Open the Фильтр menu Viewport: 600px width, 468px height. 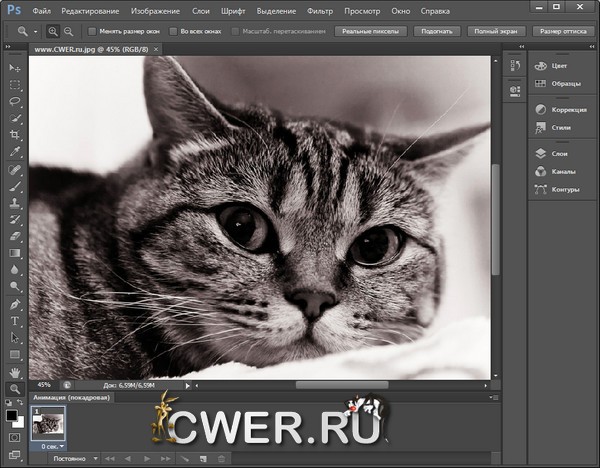click(322, 10)
